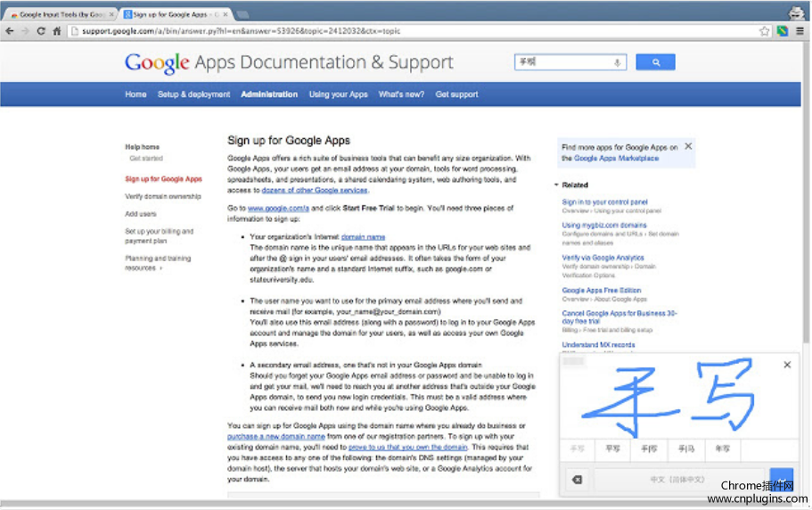
Task: Pick the first handwriting candidate 手写
Action: point(577,448)
